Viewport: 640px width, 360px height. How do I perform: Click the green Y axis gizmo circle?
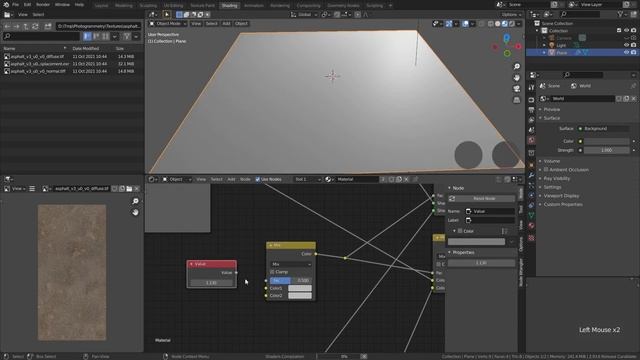point(507,53)
